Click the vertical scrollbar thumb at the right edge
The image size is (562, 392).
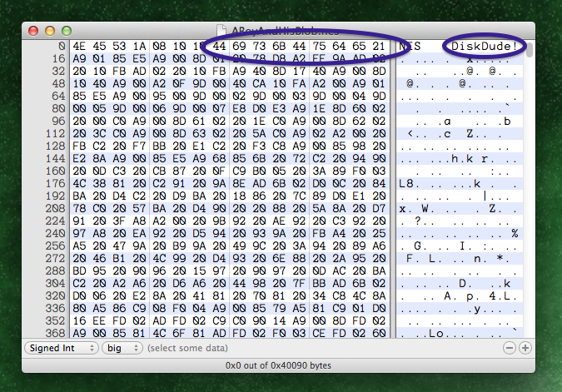tap(530, 49)
